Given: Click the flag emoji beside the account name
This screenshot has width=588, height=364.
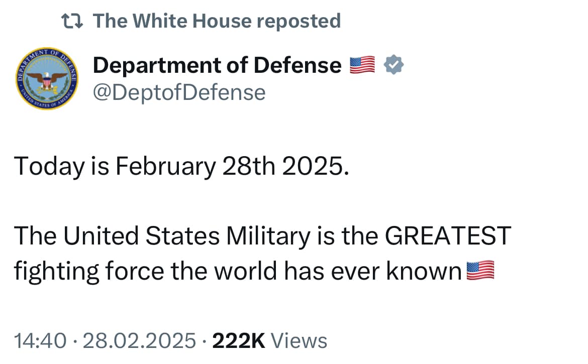Looking at the screenshot, I should pyautogui.click(x=362, y=65).
